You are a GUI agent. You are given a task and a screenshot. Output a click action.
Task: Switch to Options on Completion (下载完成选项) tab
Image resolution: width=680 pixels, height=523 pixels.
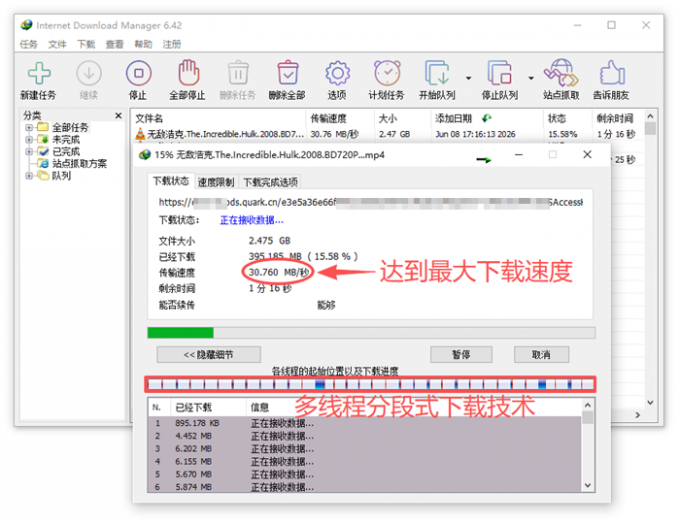click(x=270, y=182)
